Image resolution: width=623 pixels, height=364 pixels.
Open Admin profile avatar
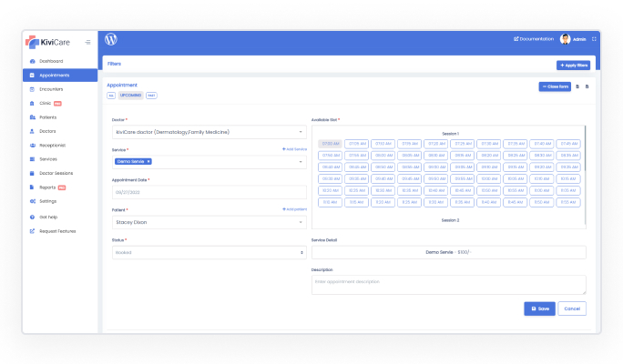(x=565, y=39)
